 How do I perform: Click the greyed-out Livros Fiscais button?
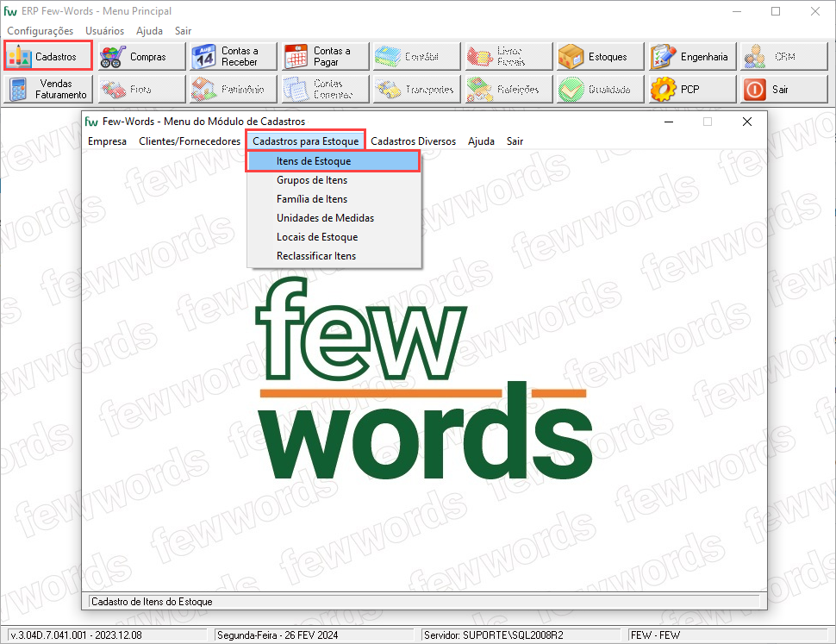[x=508, y=57]
